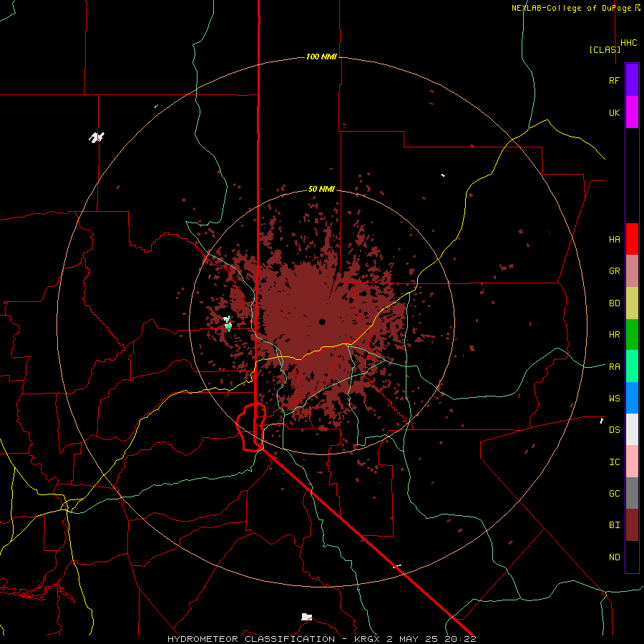The width and height of the screenshot is (644, 644).
Task: Click the BI legend label
Action: tap(614, 525)
